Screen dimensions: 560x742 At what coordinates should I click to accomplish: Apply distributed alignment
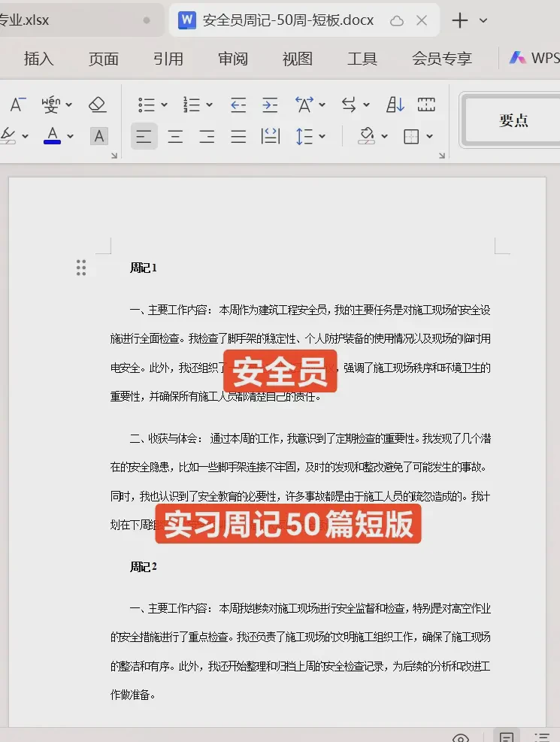270,137
